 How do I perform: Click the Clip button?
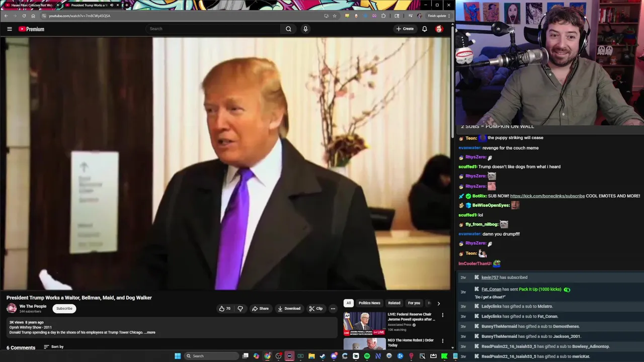click(x=316, y=309)
